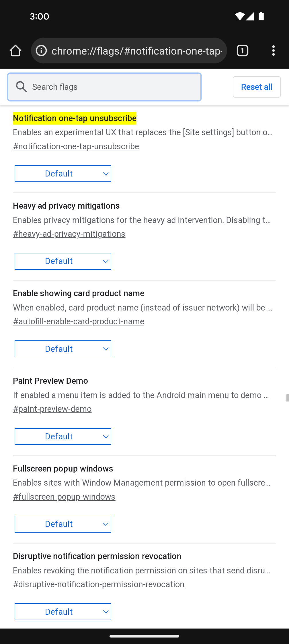Screen dimensions: 289x644
Task: Click the battery indicator in status bar
Action: [261, 16]
